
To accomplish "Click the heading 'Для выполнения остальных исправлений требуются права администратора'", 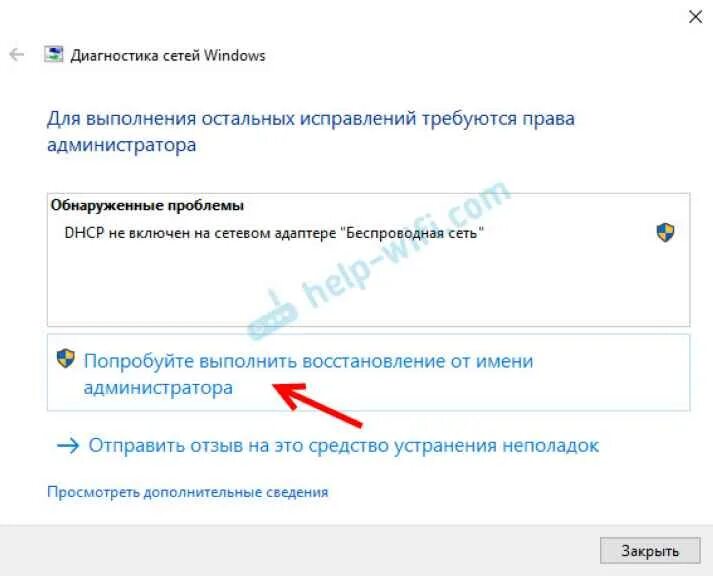I will (x=311, y=132).
